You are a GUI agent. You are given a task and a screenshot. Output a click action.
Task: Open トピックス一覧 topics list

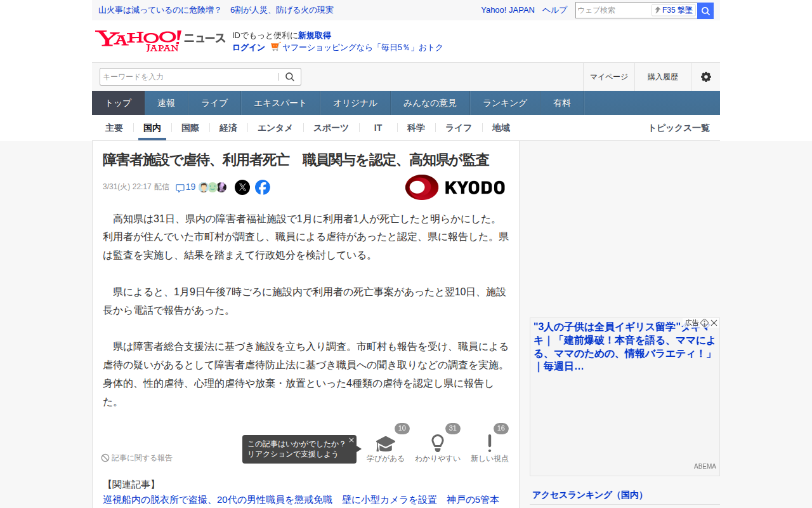point(679,128)
